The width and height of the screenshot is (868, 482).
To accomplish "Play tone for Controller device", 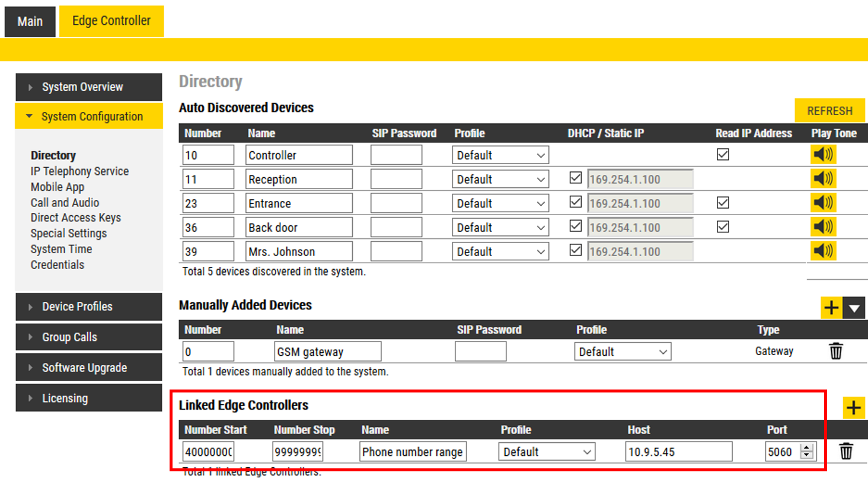I will click(823, 155).
